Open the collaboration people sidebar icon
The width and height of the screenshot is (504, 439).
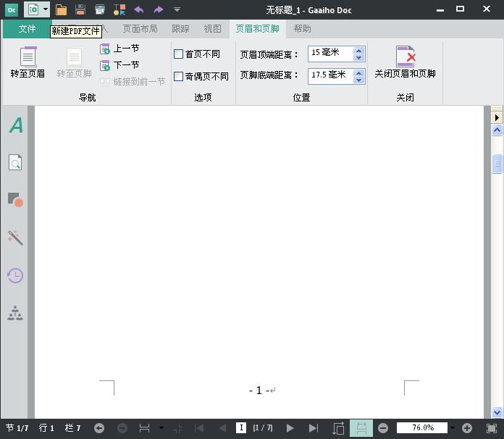point(15,313)
